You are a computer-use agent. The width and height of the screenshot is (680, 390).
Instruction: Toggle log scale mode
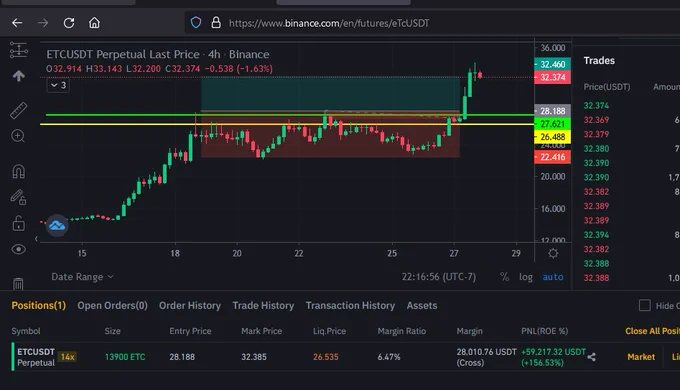point(526,277)
